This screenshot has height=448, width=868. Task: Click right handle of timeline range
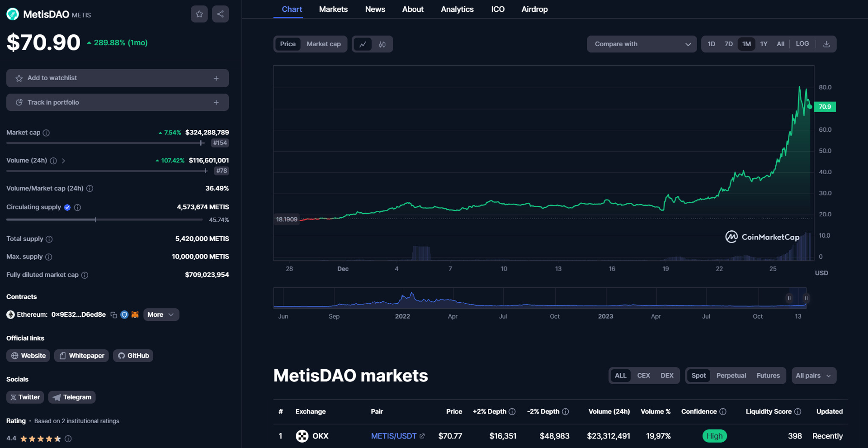point(806,298)
